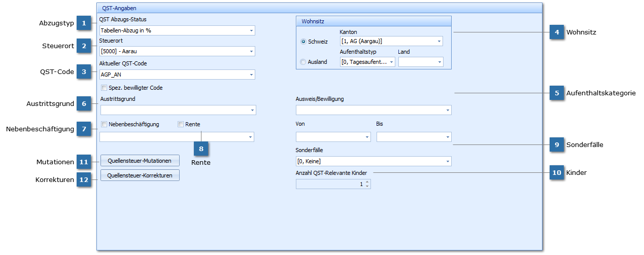Click the numbered marker 8 for Rente

(x=201, y=149)
